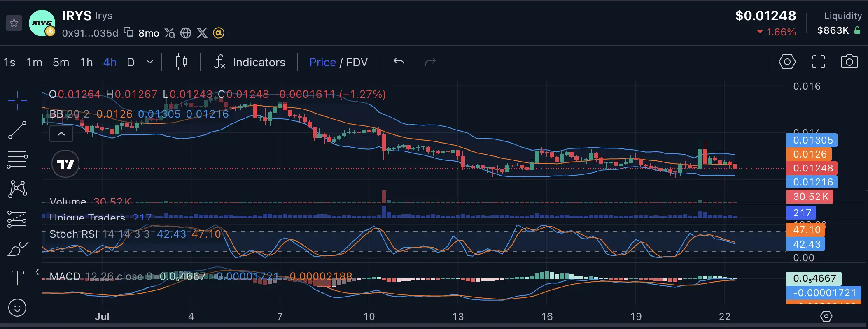868x329 pixels.
Task: Click the upper band label 0.01305 on axis
Action: point(812,140)
